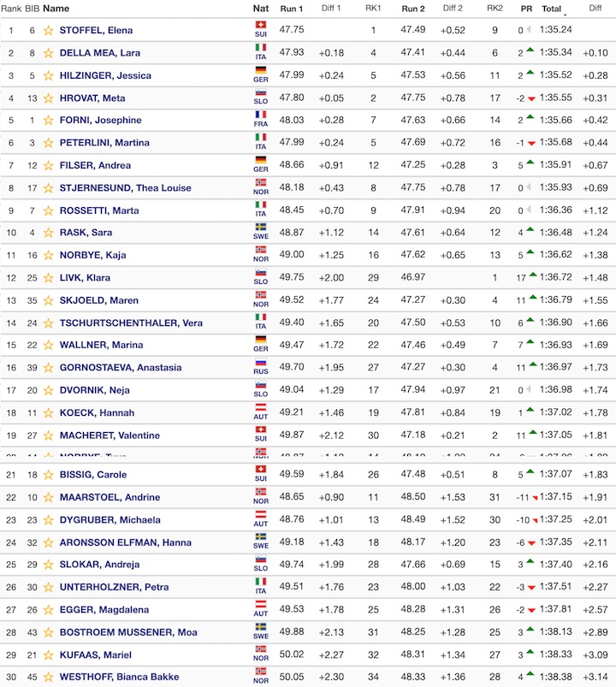Click star icon beside MAARSTOEL, Andrine
Viewport: 616px width, 687px height.
tap(48, 497)
